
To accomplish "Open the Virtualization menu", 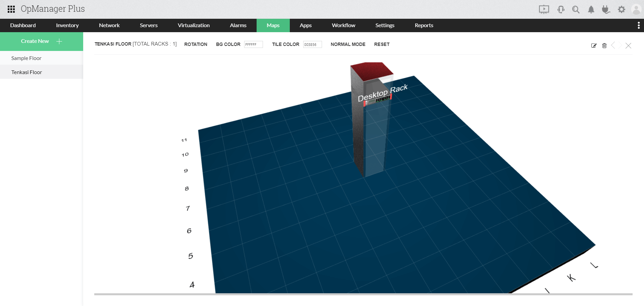I will pos(194,25).
